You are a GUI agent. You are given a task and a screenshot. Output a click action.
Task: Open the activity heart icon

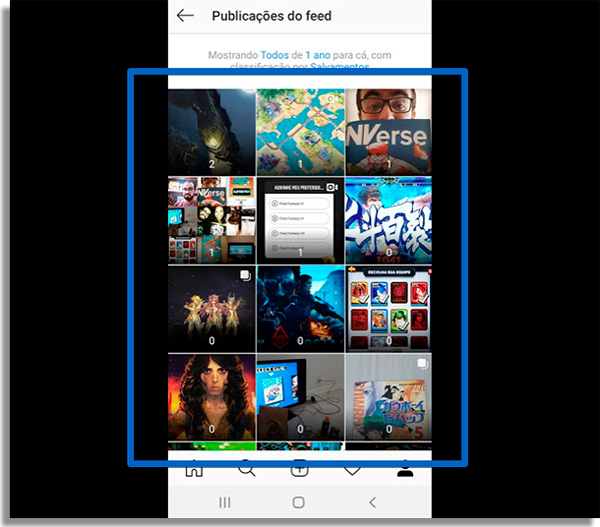[x=352, y=470]
